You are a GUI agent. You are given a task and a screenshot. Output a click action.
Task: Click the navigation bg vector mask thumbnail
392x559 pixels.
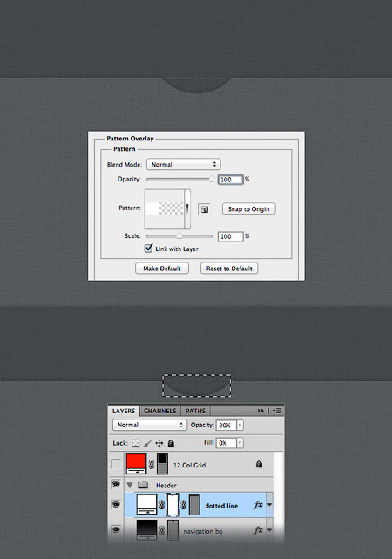click(172, 530)
